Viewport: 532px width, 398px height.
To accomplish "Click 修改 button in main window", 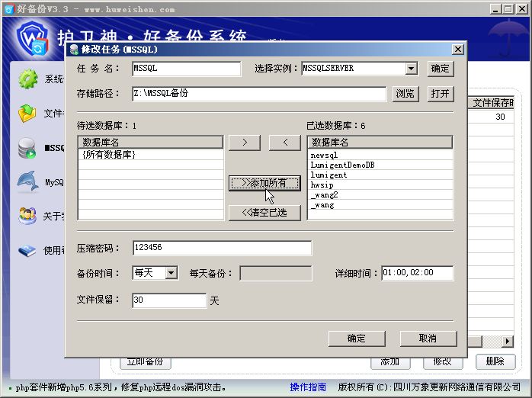I will 443,363.
